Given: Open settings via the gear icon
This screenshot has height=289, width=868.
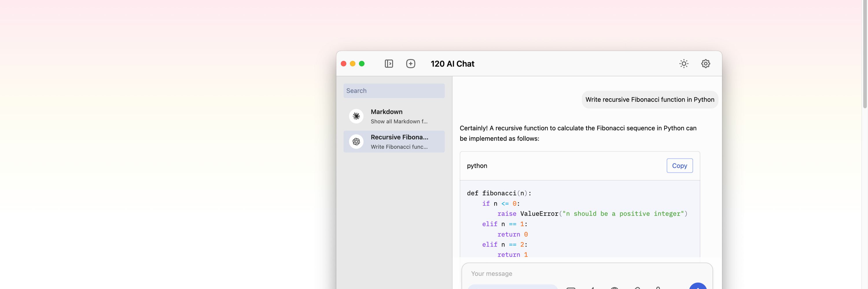Looking at the screenshot, I should click(706, 64).
